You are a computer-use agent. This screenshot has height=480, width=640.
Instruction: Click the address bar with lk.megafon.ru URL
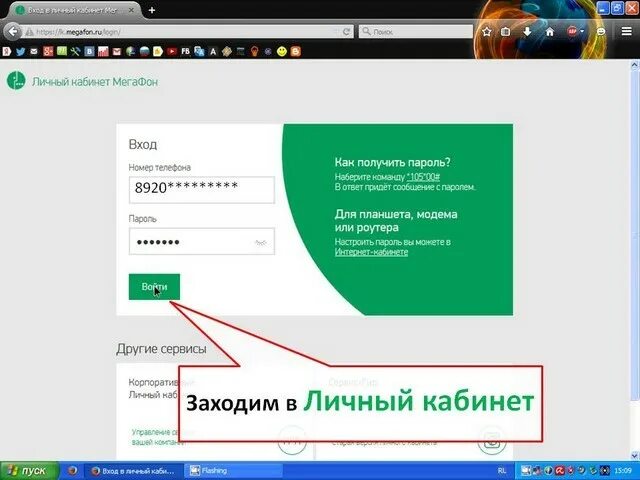[184, 31]
